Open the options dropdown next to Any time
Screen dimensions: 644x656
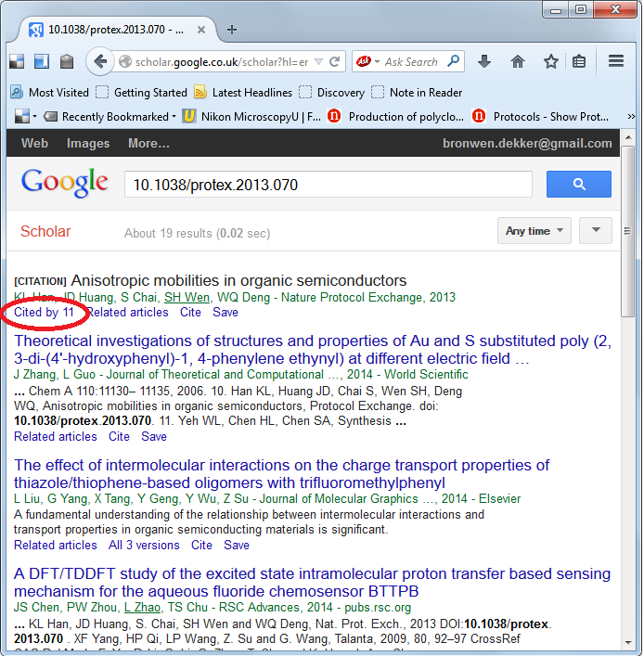coord(596,230)
